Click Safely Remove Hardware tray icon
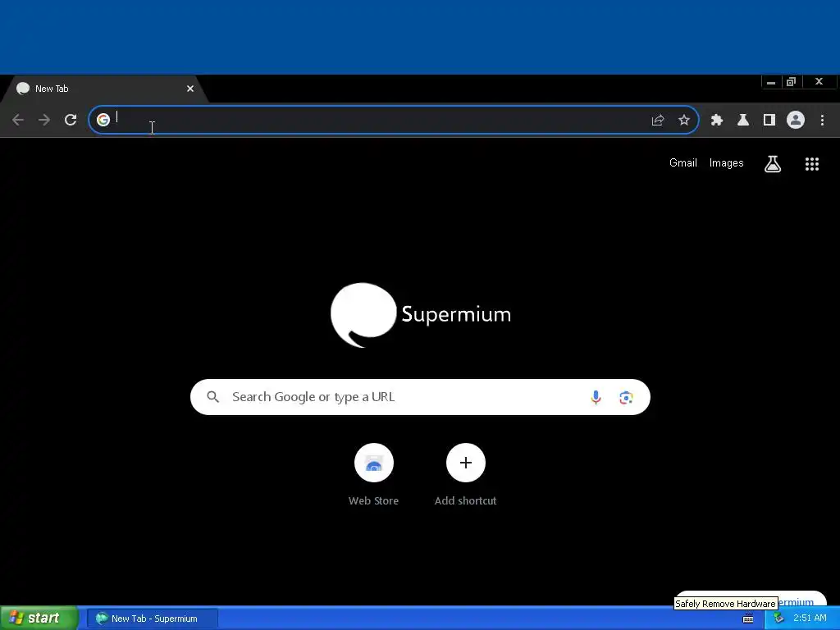840x630 pixels. (778, 619)
